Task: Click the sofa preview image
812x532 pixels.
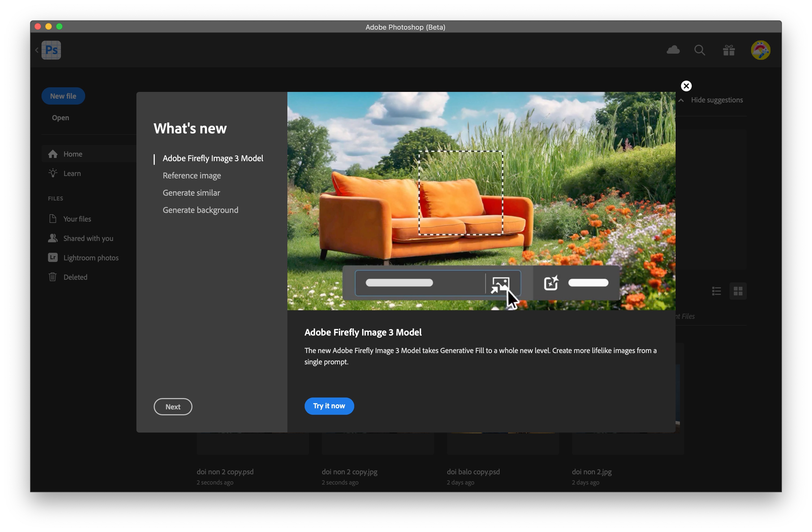Action: pos(481,201)
